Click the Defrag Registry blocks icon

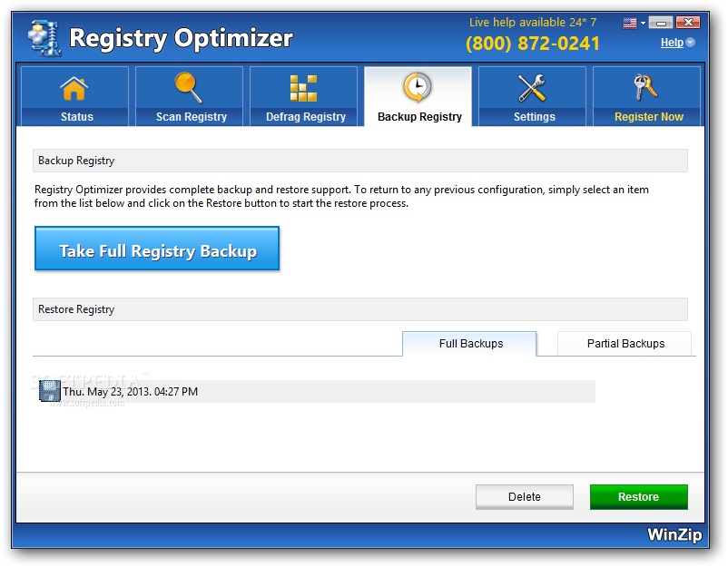tap(303, 88)
